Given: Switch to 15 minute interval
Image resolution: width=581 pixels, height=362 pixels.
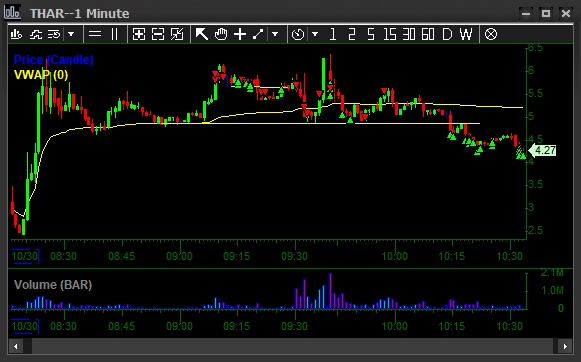Looking at the screenshot, I should coord(390,34).
